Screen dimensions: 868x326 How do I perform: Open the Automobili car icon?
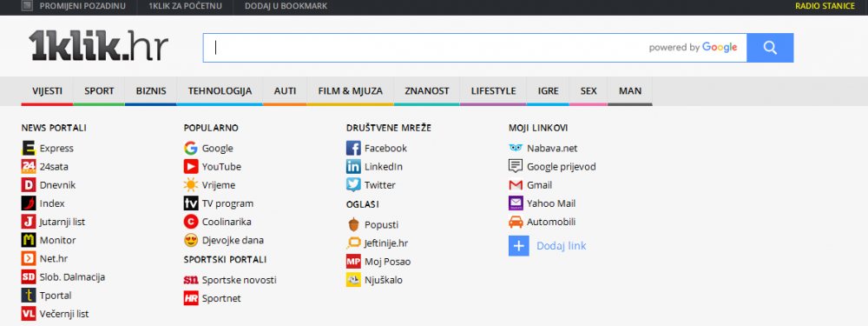(x=516, y=222)
